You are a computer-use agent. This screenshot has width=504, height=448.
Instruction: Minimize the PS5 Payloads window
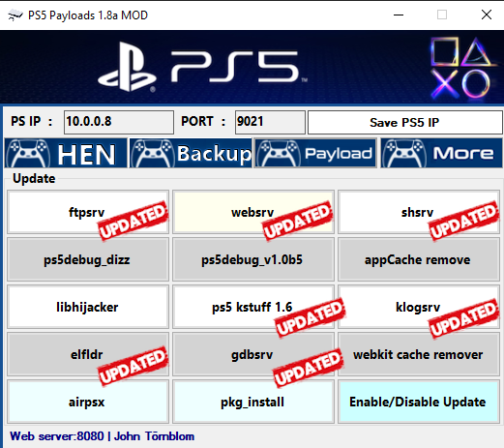pos(399,15)
